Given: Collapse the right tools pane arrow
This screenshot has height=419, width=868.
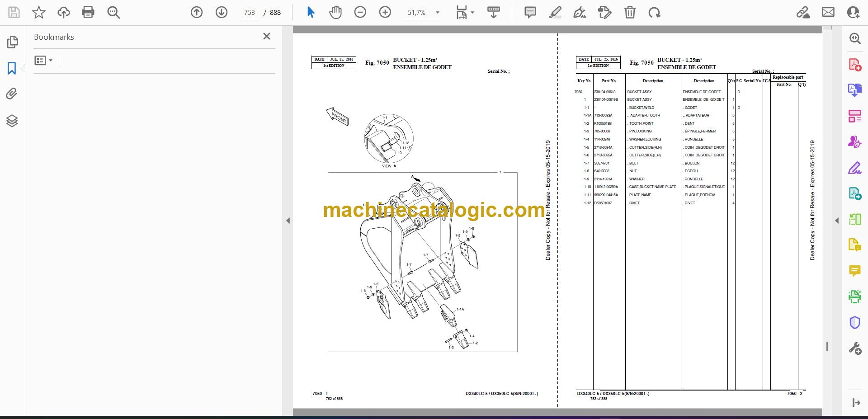Looking at the screenshot, I should coord(837,221).
